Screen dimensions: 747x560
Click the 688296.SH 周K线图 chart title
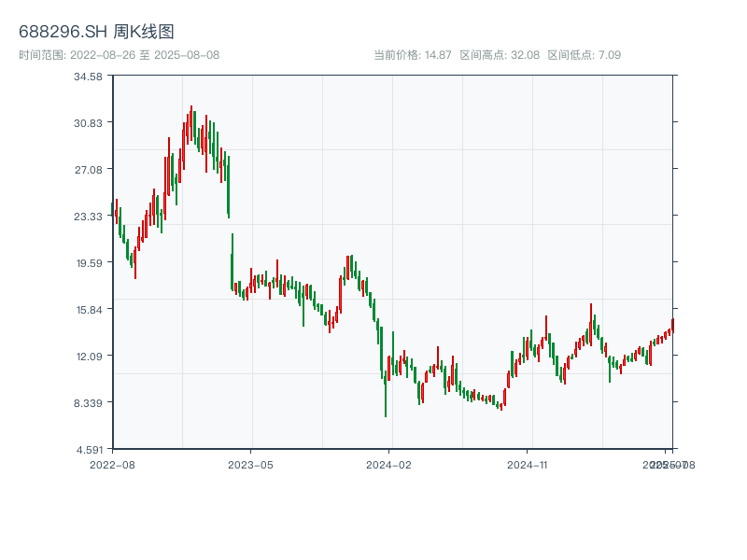tap(96, 32)
